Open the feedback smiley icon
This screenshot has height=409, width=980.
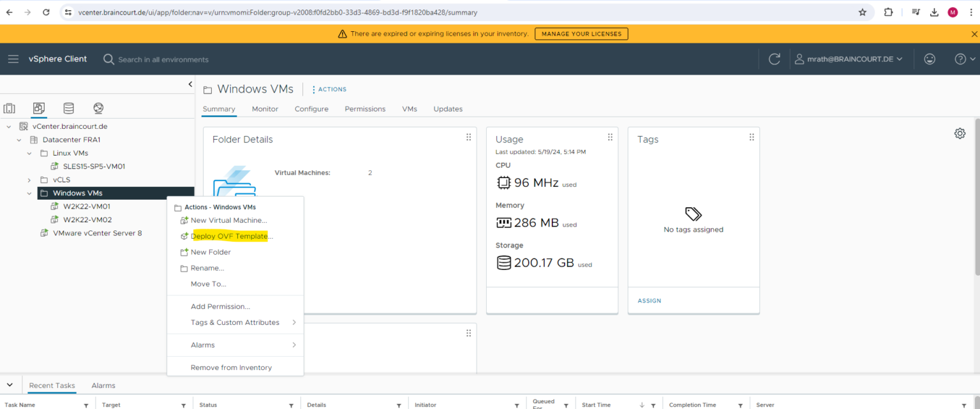[x=930, y=59]
